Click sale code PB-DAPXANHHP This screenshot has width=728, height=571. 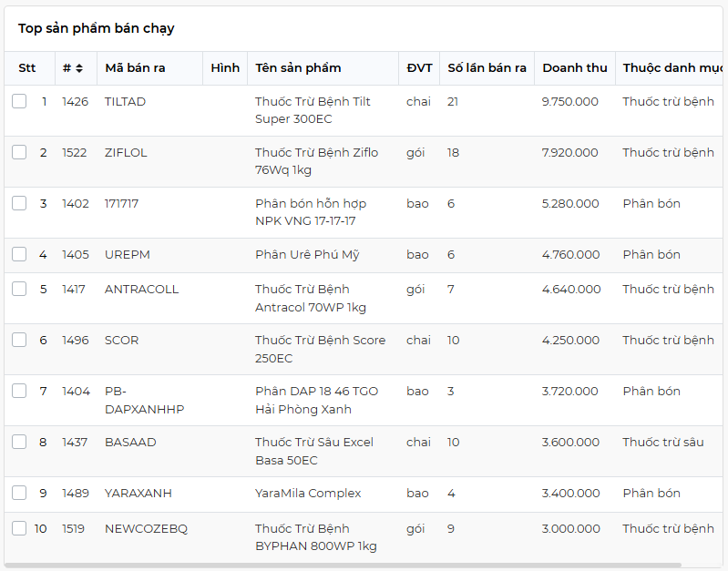pos(144,400)
